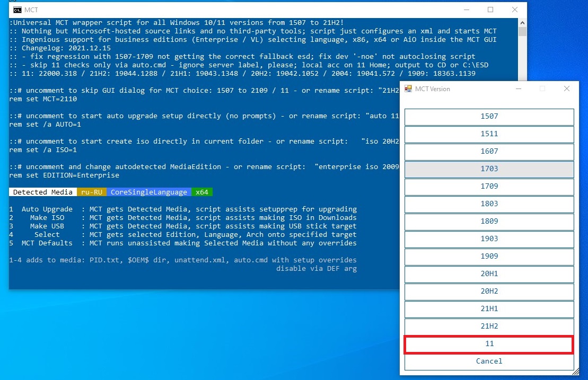The height and width of the screenshot is (380, 588).
Task: Close the MCT Version dialog
Action: (567, 89)
